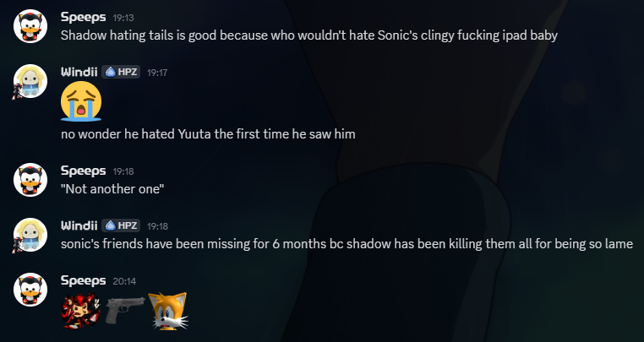Click the 20:14 message timestamp
644x342 pixels.
click(x=124, y=281)
